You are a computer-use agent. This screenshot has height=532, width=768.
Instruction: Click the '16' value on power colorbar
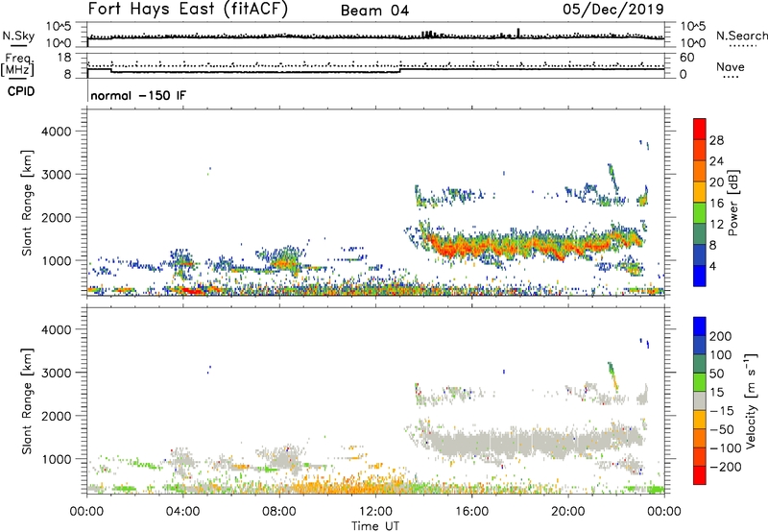click(x=716, y=204)
